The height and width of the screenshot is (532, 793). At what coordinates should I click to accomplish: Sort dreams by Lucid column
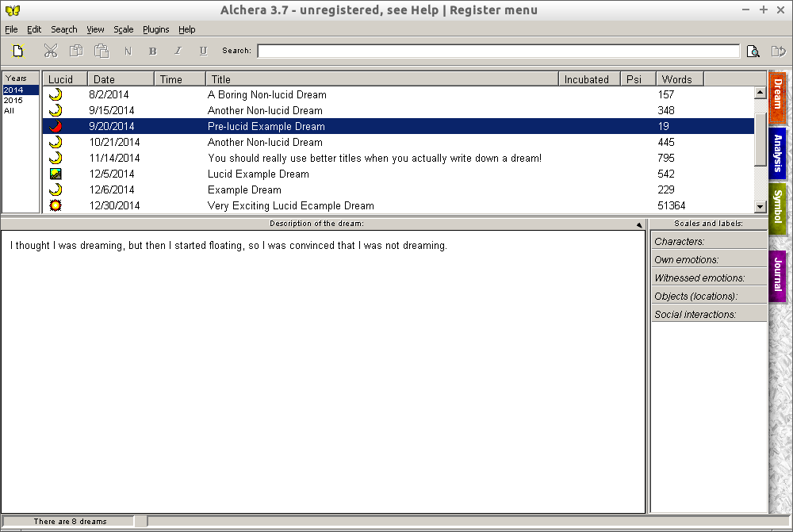click(x=65, y=79)
